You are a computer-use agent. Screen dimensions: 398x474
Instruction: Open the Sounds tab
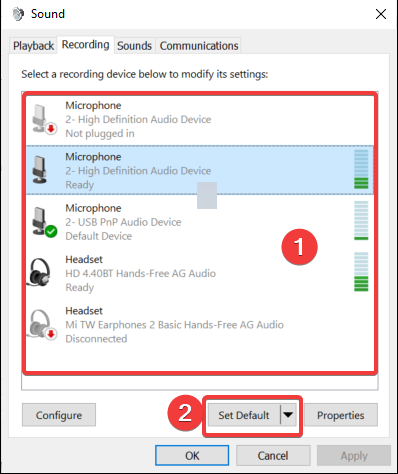point(134,46)
